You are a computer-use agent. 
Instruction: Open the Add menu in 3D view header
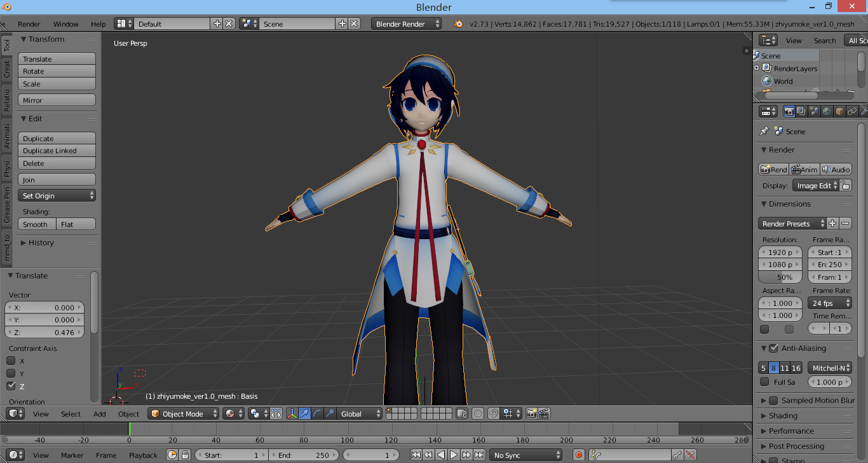pos(99,413)
